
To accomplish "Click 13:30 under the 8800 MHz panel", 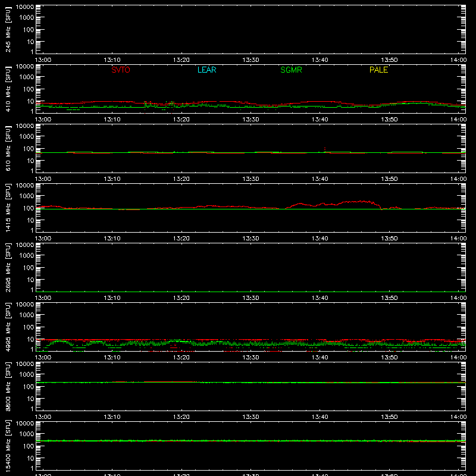I will coord(250,417).
